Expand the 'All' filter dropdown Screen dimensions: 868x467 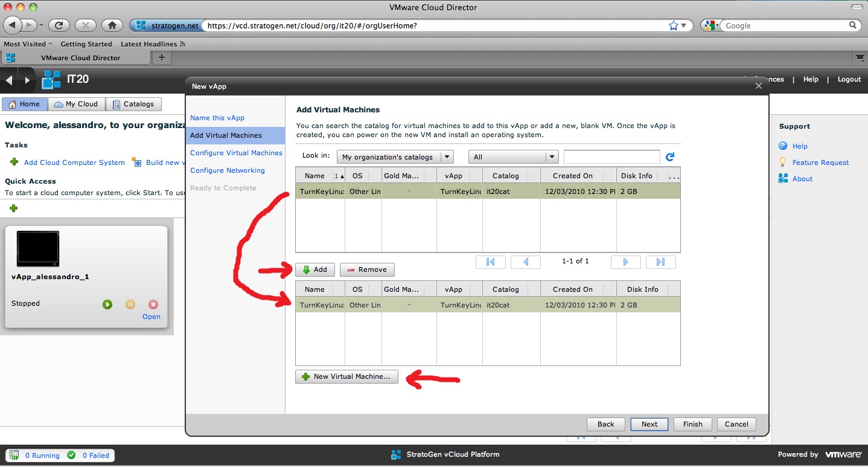click(x=513, y=157)
